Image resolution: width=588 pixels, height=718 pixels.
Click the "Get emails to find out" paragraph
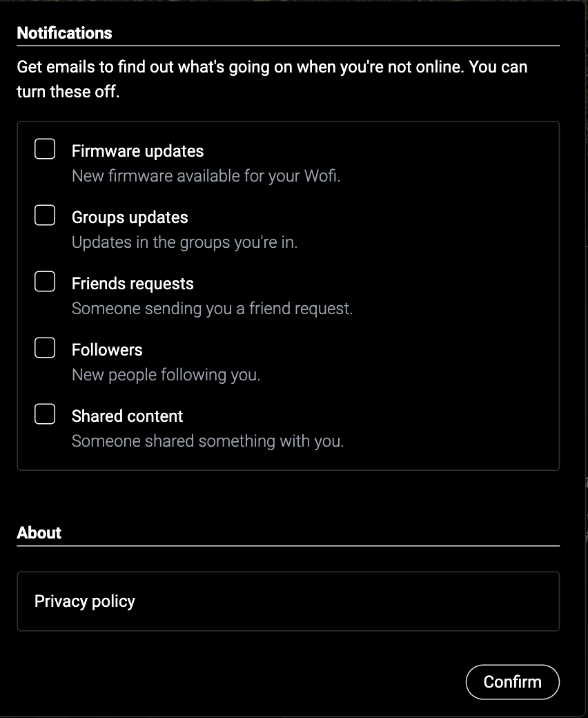(272, 79)
